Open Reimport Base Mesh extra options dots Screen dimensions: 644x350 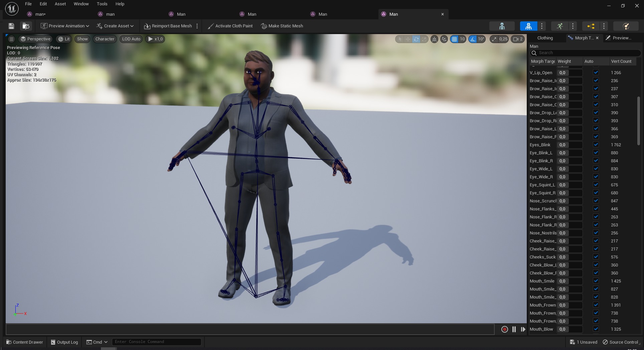197,26
